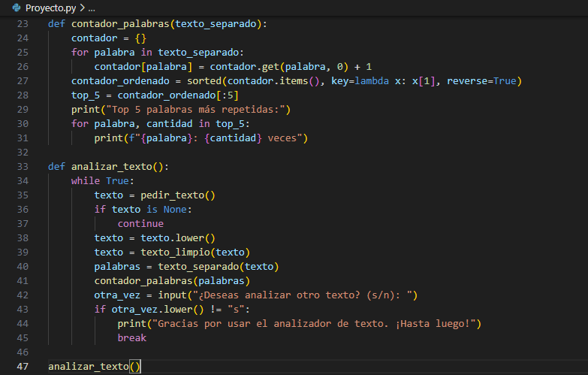Click line number 23 in gutter

[23, 23]
